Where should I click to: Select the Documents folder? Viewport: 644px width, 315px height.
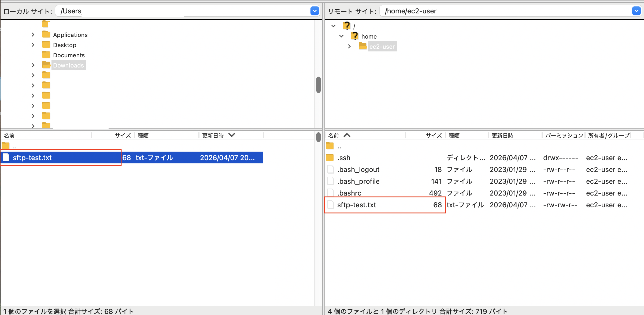pyautogui.click(x=69, y=55)
